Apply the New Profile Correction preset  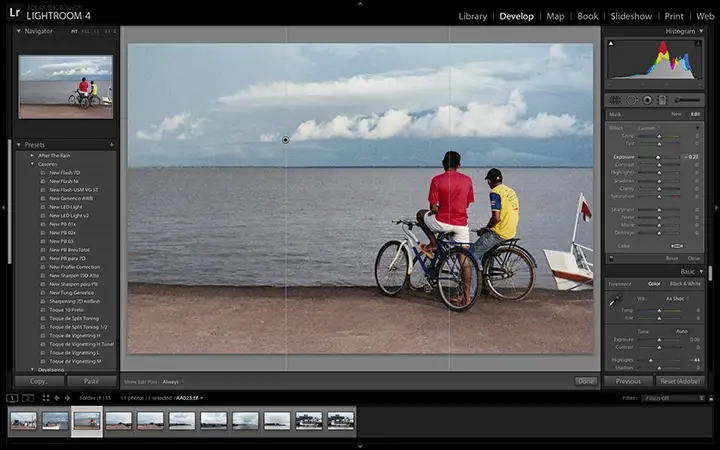(x=74, y=267)
